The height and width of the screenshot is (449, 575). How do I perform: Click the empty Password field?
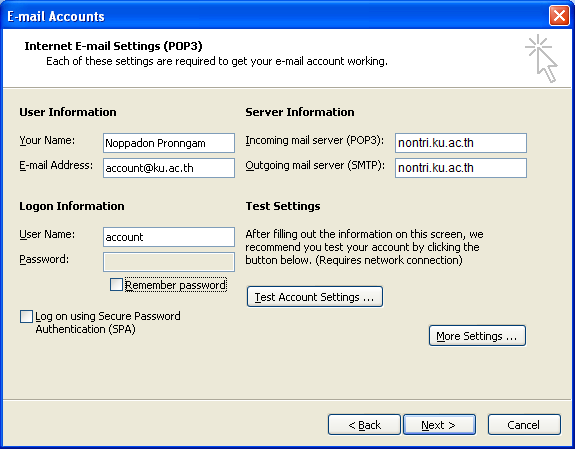point(169,262)
